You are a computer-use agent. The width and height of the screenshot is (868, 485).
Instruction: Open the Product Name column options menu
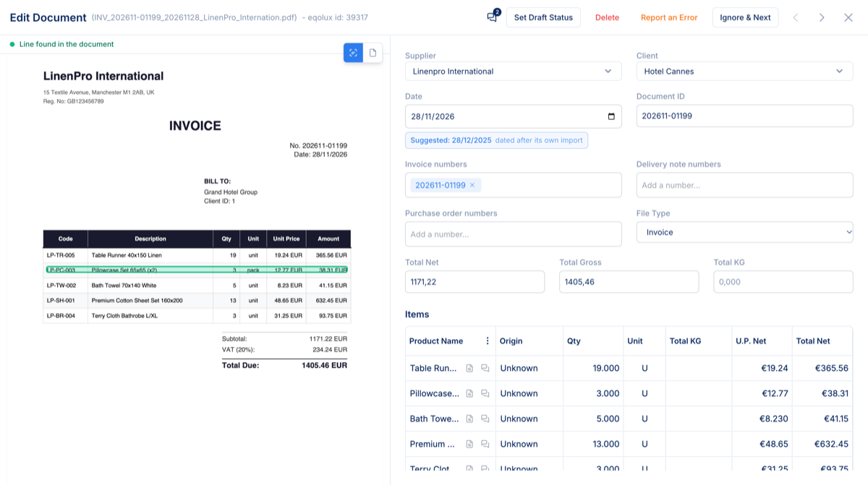coord(487,341)
